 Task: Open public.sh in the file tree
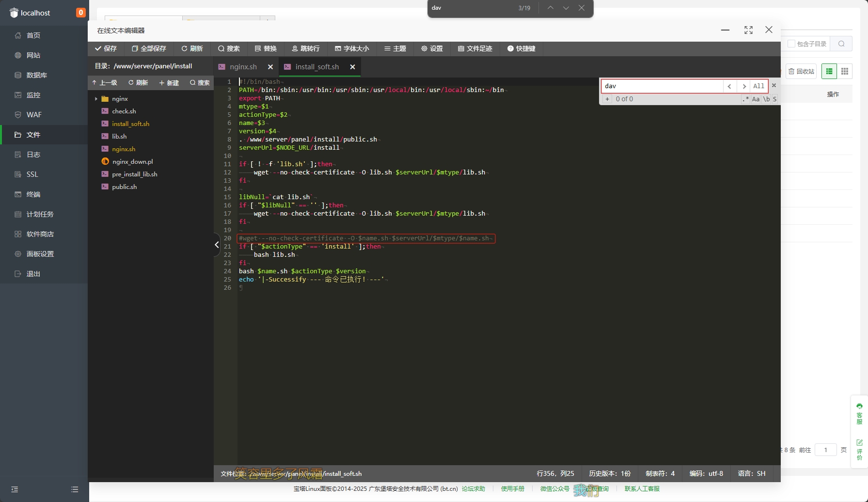pyautogui.click(x=124, y=187)
